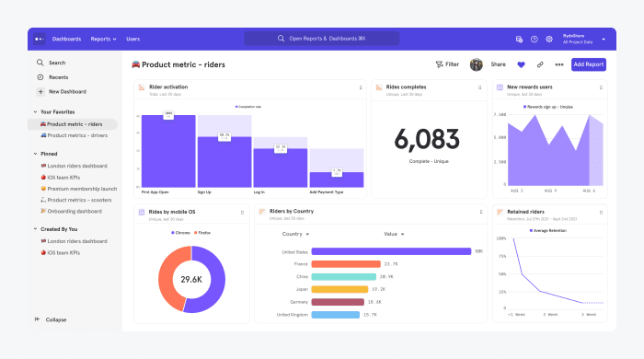Open the Dashboards menu item
Viewport: 644px width, 359px height.
pyautogui.click(x=66, y=39)
